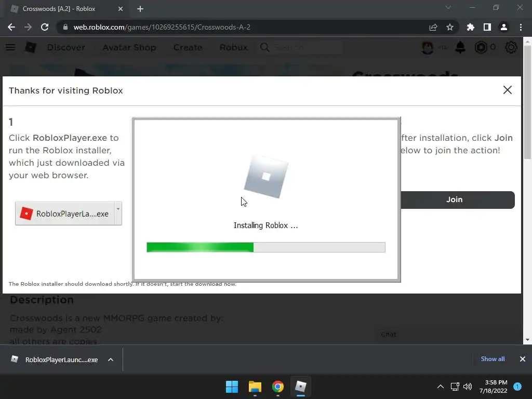View site info via lock icon
The width and height of the screenshot is (532, 399).
click(65, 27)
